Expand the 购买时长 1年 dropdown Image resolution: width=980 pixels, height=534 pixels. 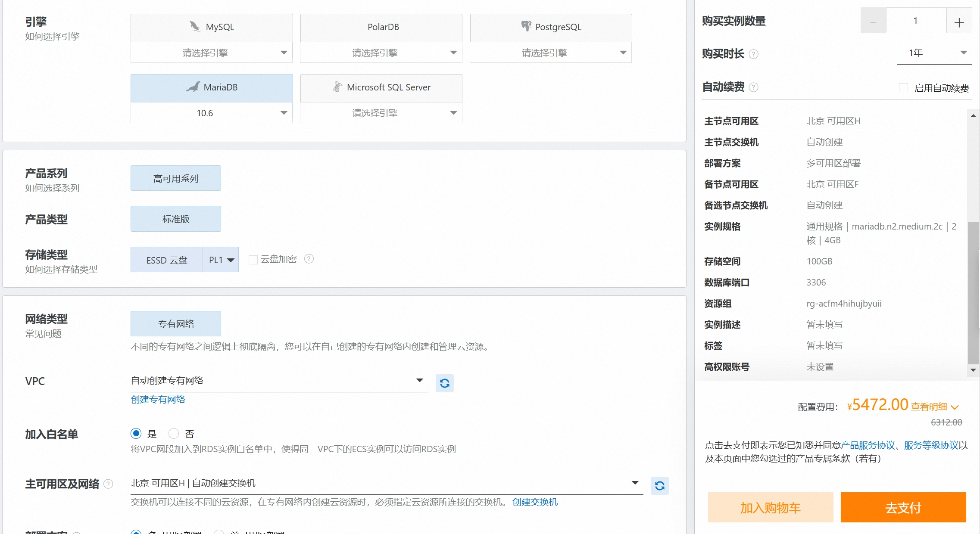(x=934, y=53)
